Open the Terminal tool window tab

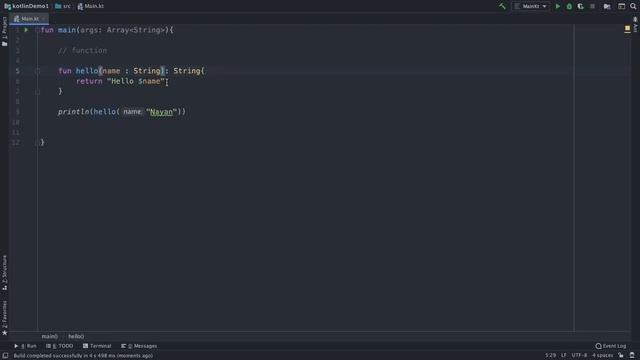pos(97,346)
